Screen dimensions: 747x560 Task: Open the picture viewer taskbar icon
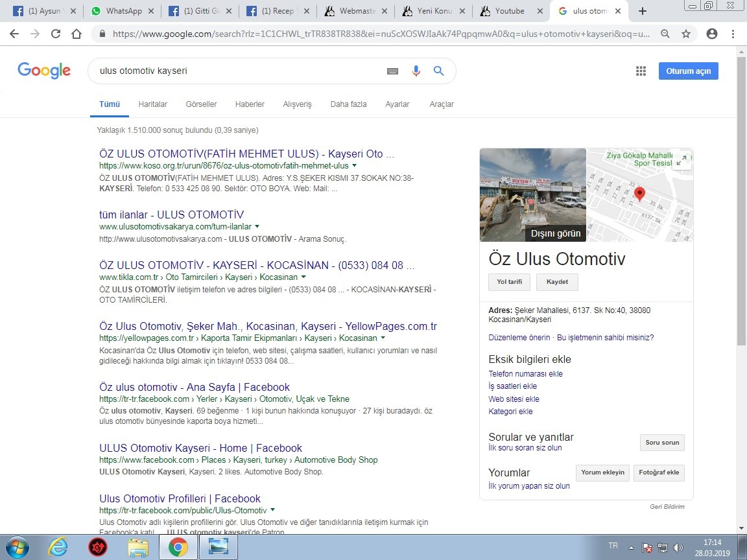tap(218, 548)
